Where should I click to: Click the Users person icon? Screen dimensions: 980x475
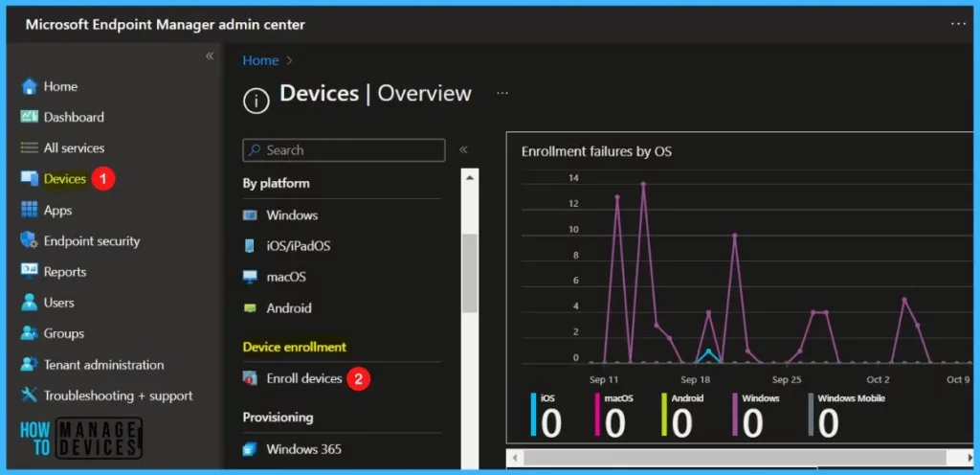(30, 303)
